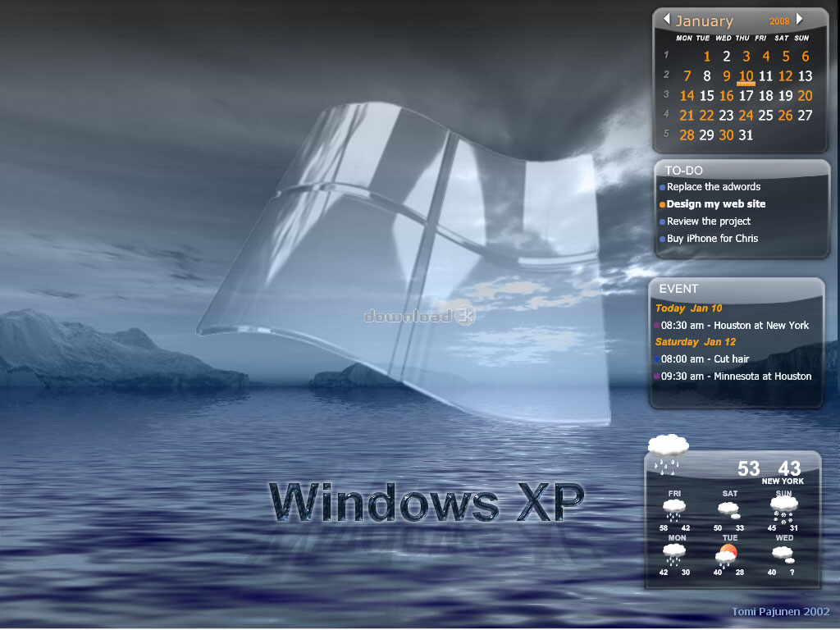Viewport: 840px width, 630px height.
Task: Click the current low temperature 43
Action: [x=790, y=468]
